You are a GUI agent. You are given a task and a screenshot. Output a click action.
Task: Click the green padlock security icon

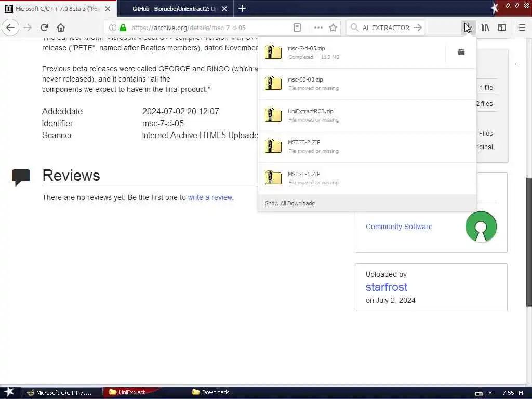pos(123,28)
